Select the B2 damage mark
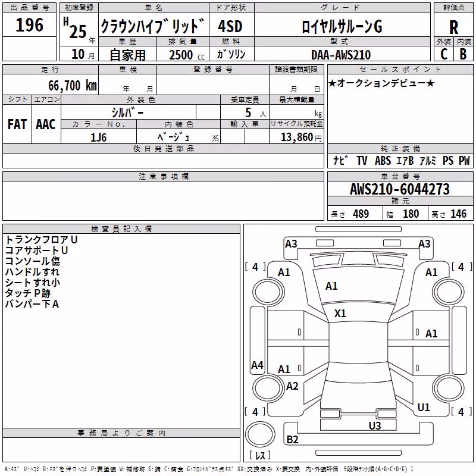 click(292, 440)
